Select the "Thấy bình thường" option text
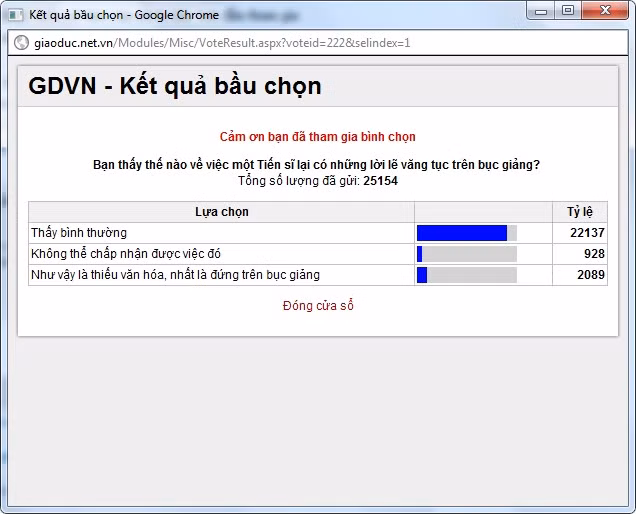The image size is (636, 514). [79, 233]
